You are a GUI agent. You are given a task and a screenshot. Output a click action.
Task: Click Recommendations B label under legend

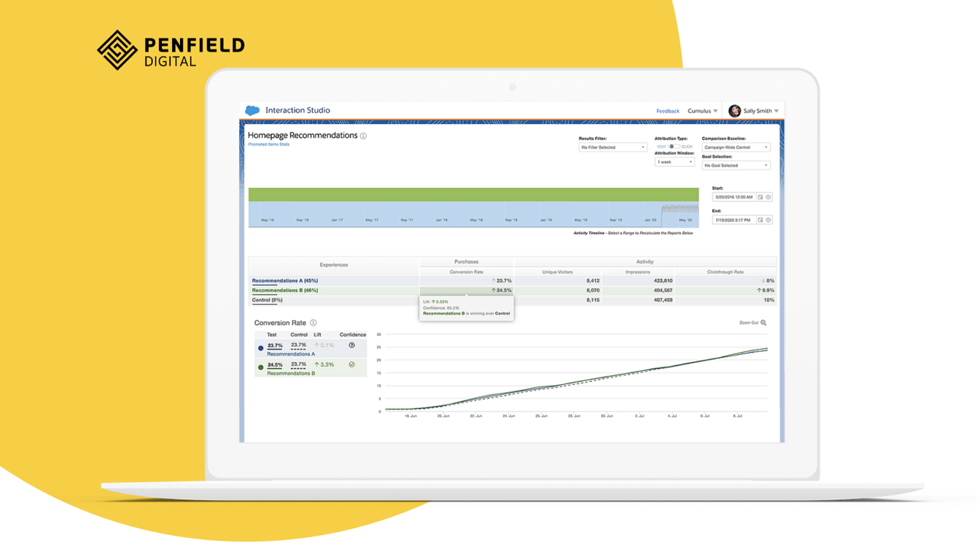tap(291, 373)
